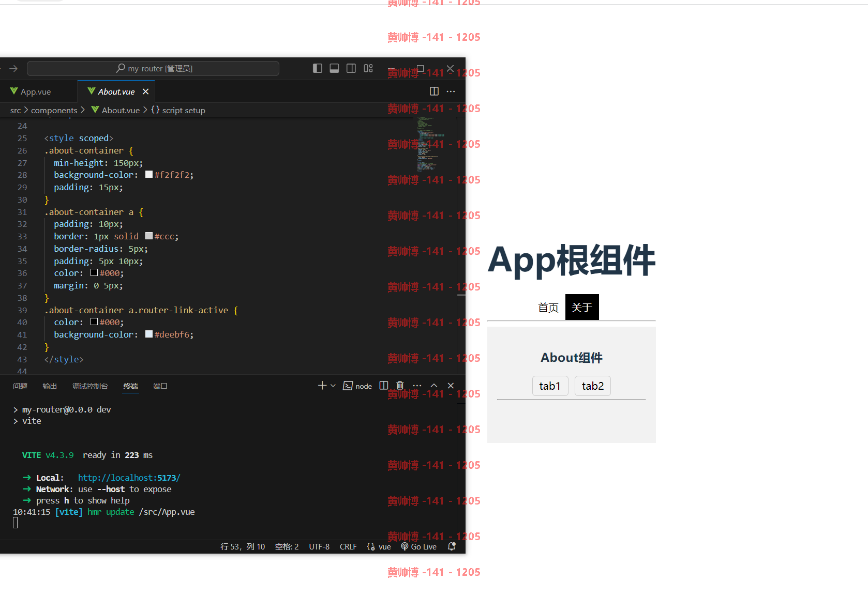This screenshot has height=596, width=868.
Task: Open editor more actions ellipsis menu
Action: click(x=451, y=91)
